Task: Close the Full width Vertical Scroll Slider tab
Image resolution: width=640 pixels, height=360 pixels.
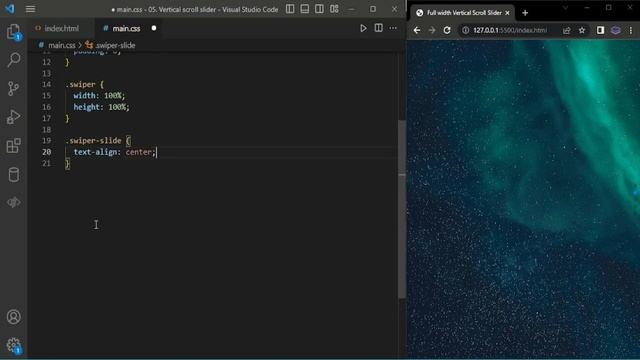Action: pos(507,13)
